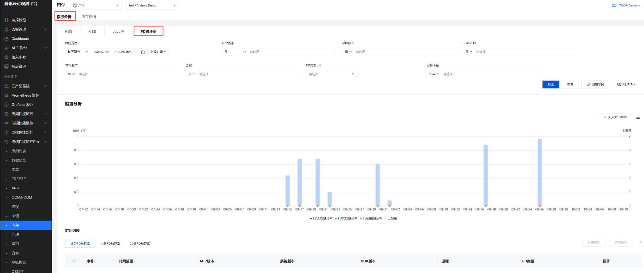644x273 pixels.
Task: Select the PSS tab
Action: coord(69,32)
